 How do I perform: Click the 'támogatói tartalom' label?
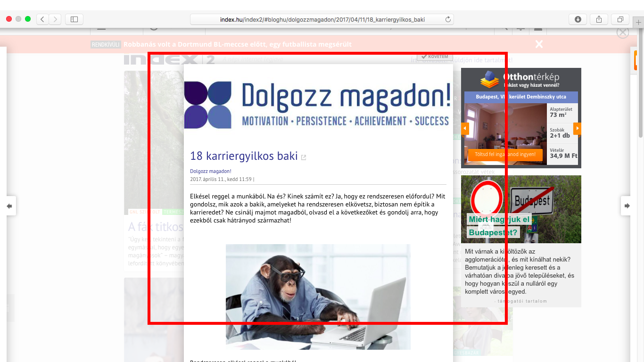click(x=522, y=301)
